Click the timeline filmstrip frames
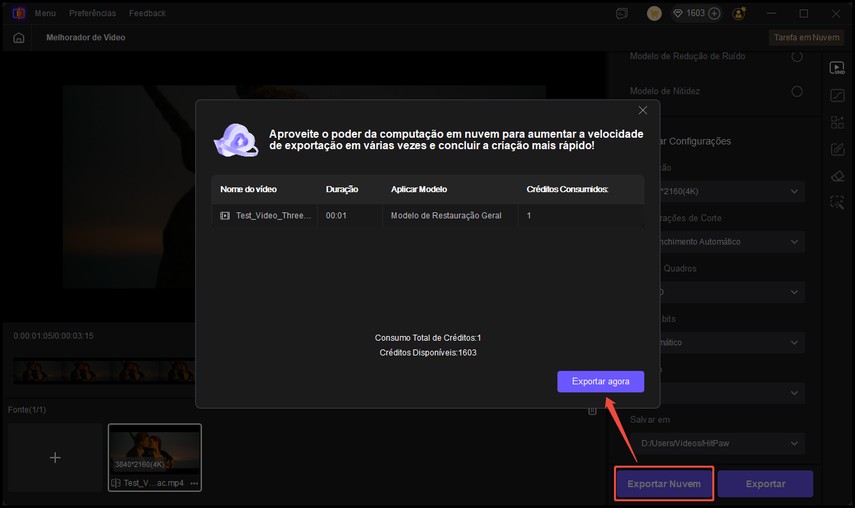This screenshot has height=508, width=855. (104, 371)
